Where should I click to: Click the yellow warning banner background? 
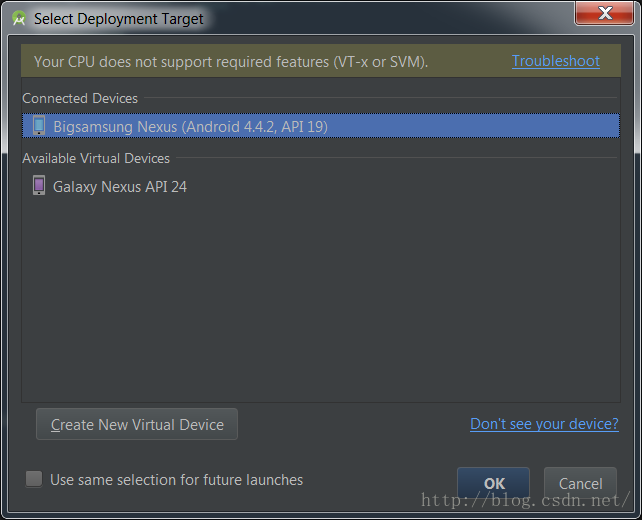click(x=470, y=61)
